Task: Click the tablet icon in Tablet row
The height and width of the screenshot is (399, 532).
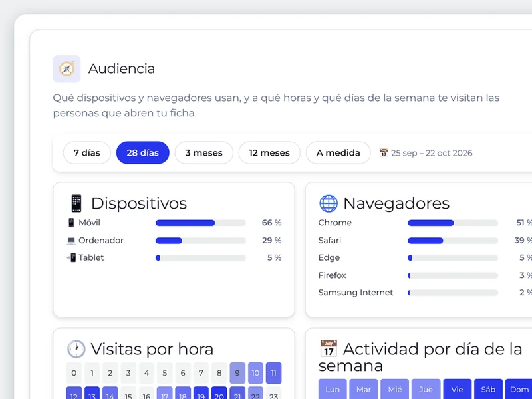Action: click(71, 258)
